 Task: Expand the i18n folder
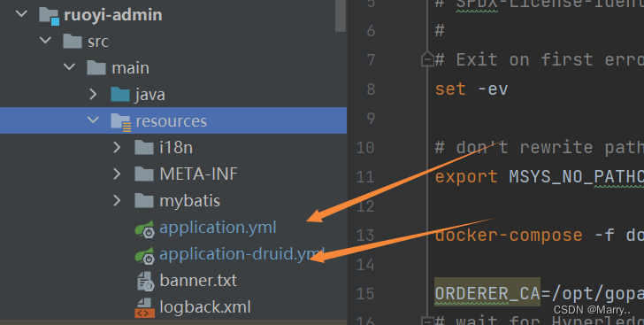[x=117, y=147]
